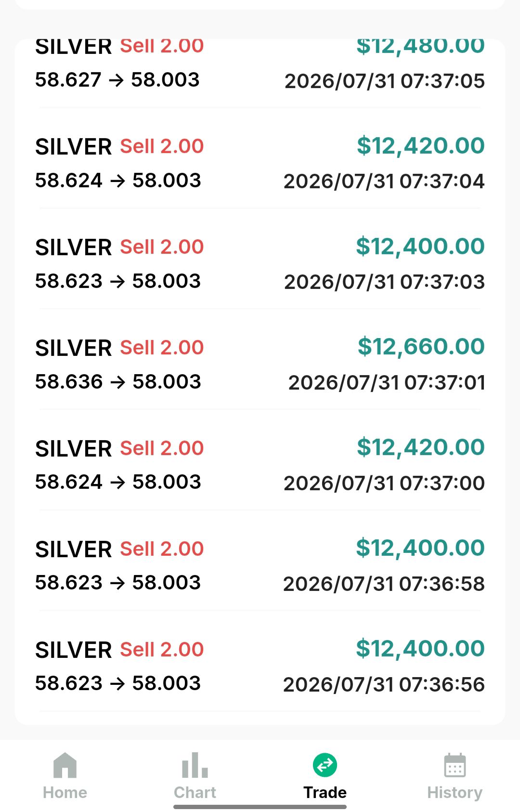Open the SILVER trade with $12,660.00 profit
This screenshot has height=812, width=520.
260,364
